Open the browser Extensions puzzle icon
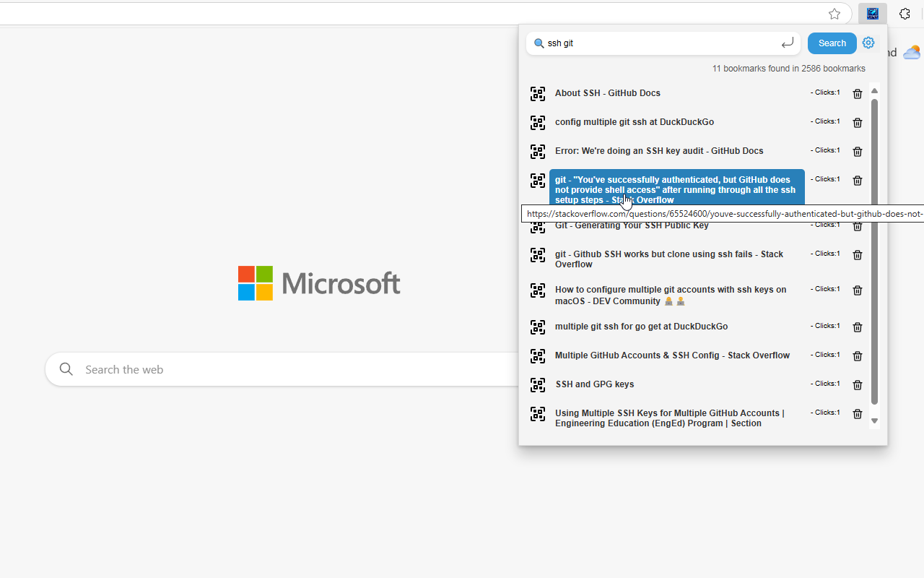Viewport: 924px width, 578px height. coord(905,14)
